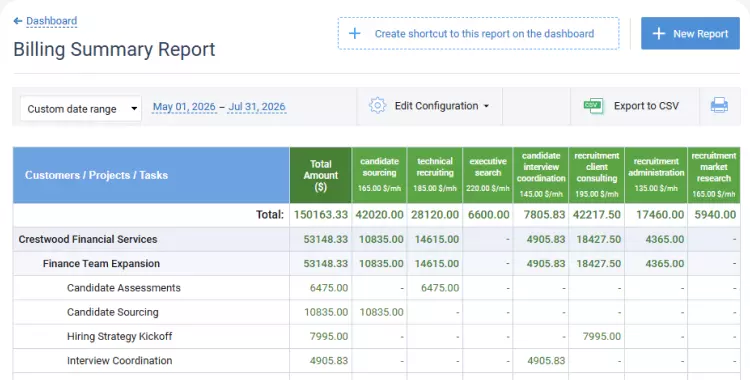Click the total value 42020.00
This screenshot has width=750, height=380.
pyautogui.click(x=379, y=214)
